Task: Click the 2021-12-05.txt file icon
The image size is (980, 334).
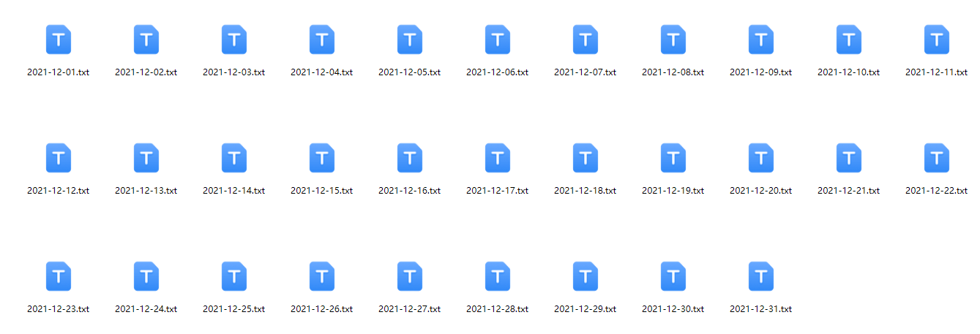Action: [x=409, y=39]
